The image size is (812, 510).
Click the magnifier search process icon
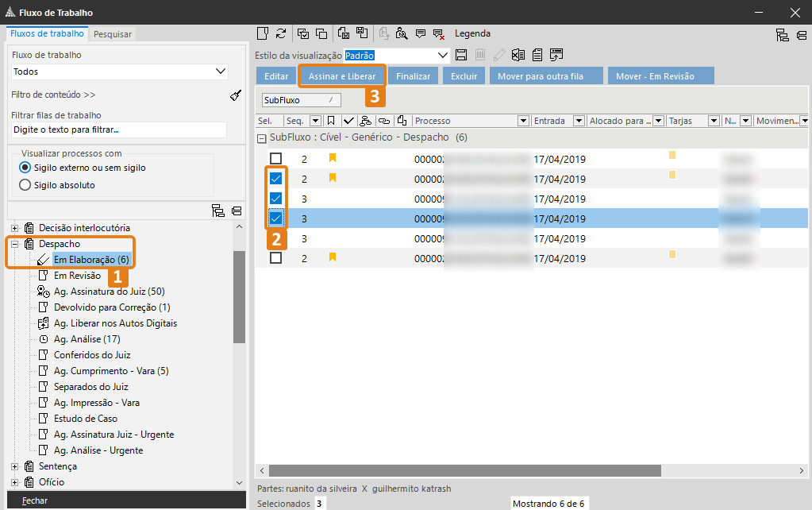(402, 33)
